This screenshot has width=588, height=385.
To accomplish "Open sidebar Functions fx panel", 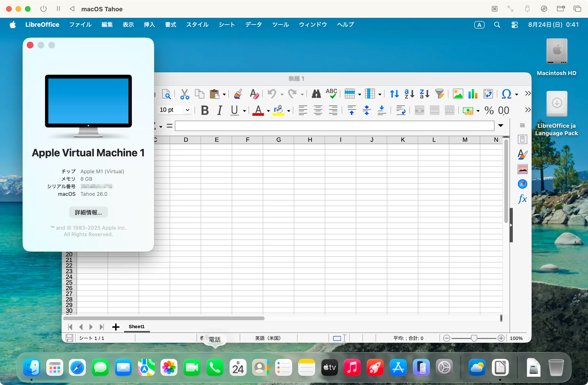I will (x=522, y=199).
